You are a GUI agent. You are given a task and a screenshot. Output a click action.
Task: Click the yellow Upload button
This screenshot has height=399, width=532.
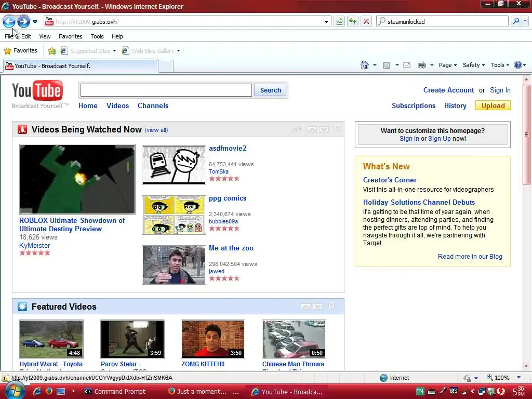[493, 105]
